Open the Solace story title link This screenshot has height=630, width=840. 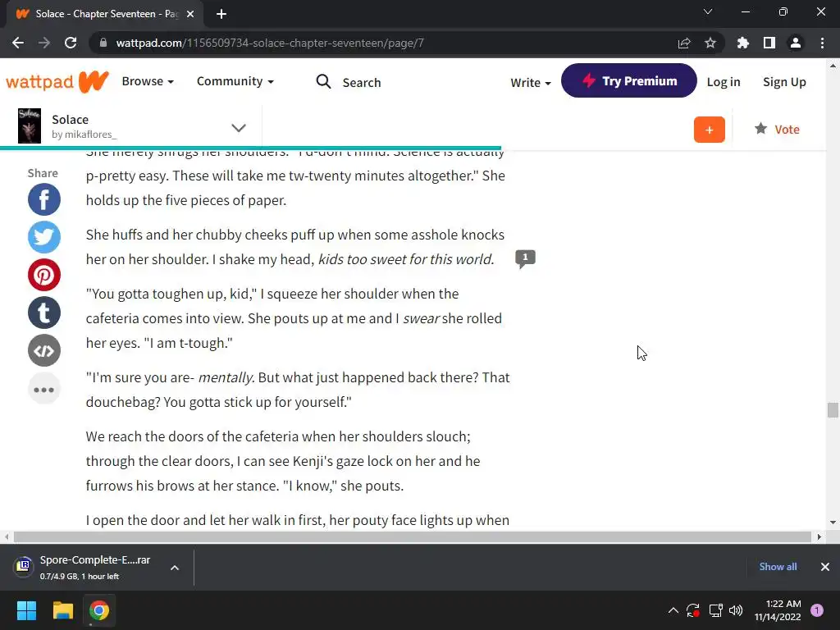coord(71,120)
